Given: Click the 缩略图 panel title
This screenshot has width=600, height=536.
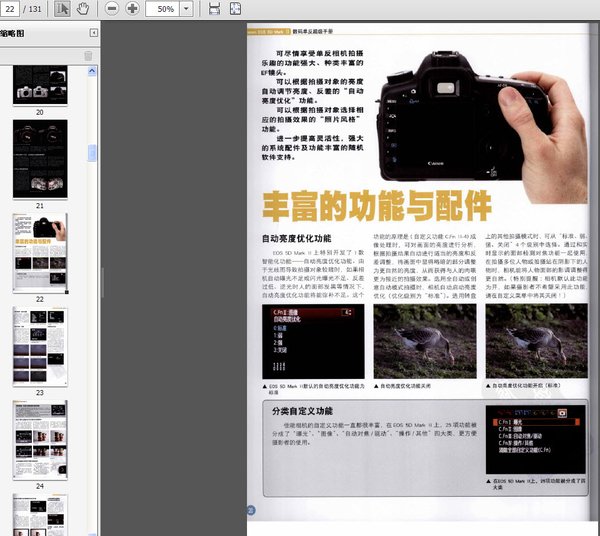Looking at the screenshot, I should click(12, 33).
